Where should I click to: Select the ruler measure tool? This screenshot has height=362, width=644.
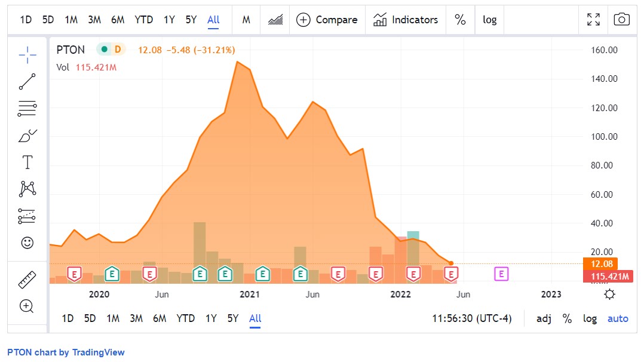pos(27,280)
